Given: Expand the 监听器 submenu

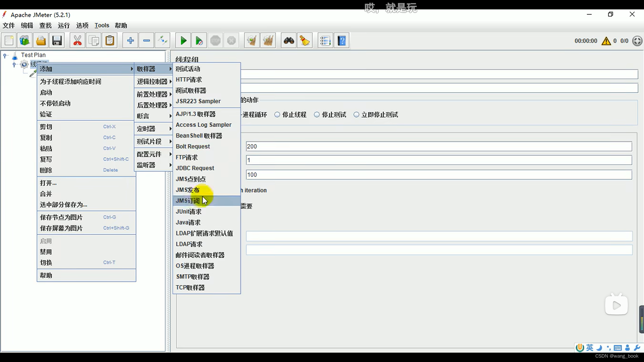Looking at the screenshot, I should tap(154, 165).
